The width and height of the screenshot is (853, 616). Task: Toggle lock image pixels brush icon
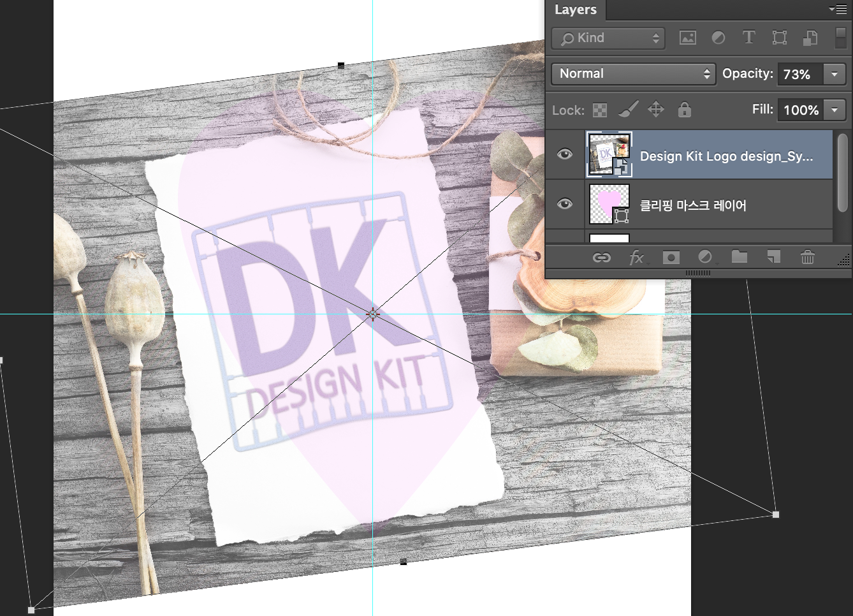click(628, 110)
